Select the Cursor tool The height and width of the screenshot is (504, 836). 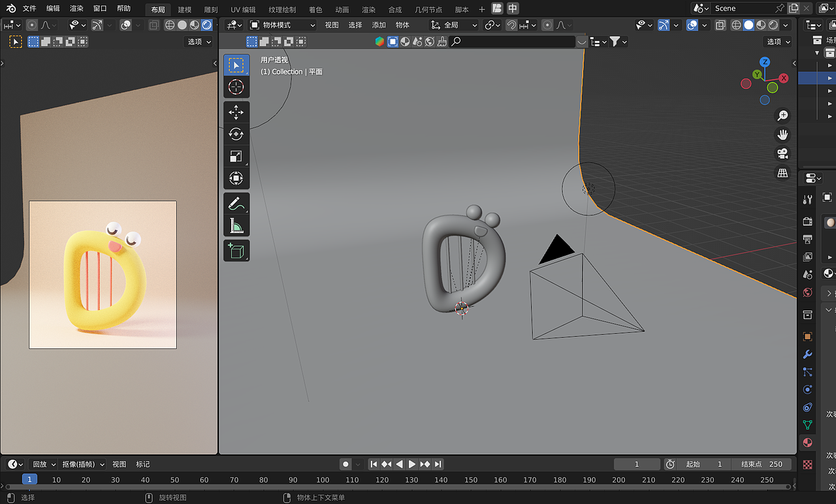coord(236,87)
